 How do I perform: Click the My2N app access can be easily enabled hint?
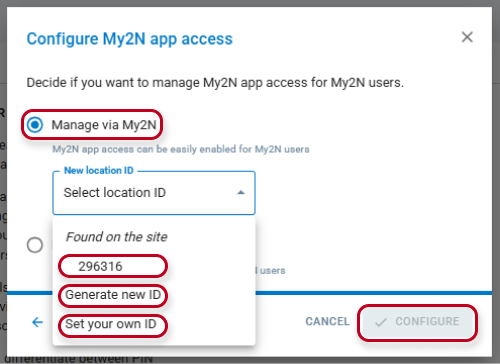(181, 149)
